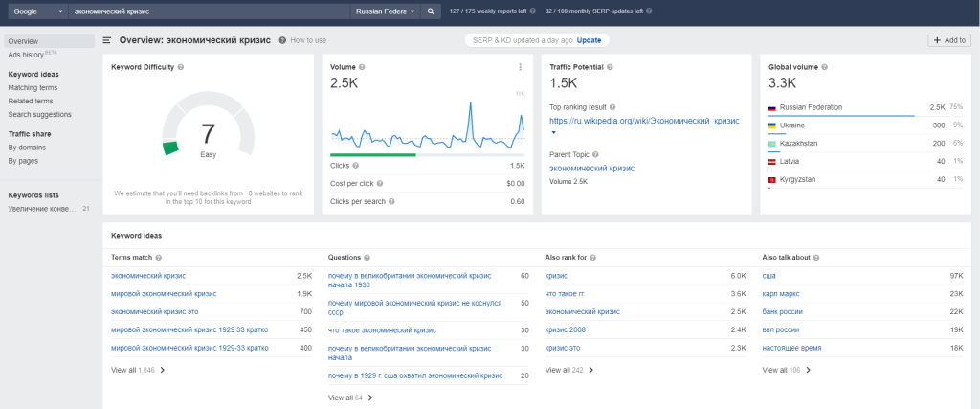The width and height of the screenshot is (980, 409).
Task: Click the Ukraine flag icon
Action: 772,125
